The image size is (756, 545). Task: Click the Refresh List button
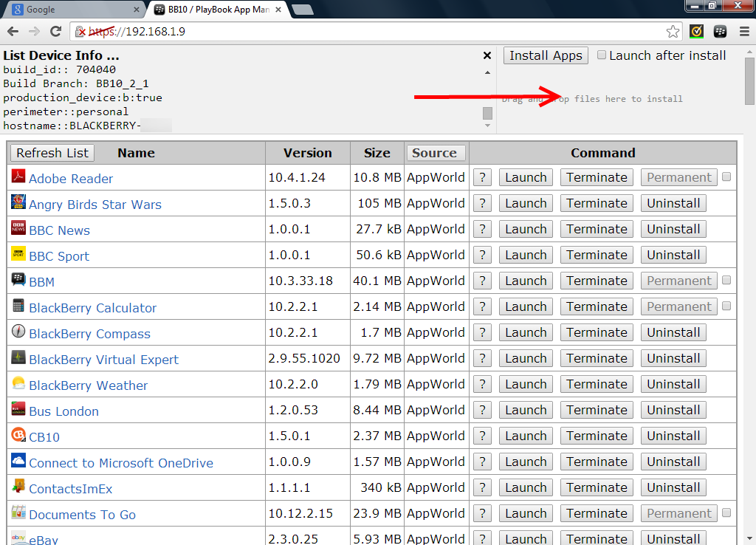52,153
